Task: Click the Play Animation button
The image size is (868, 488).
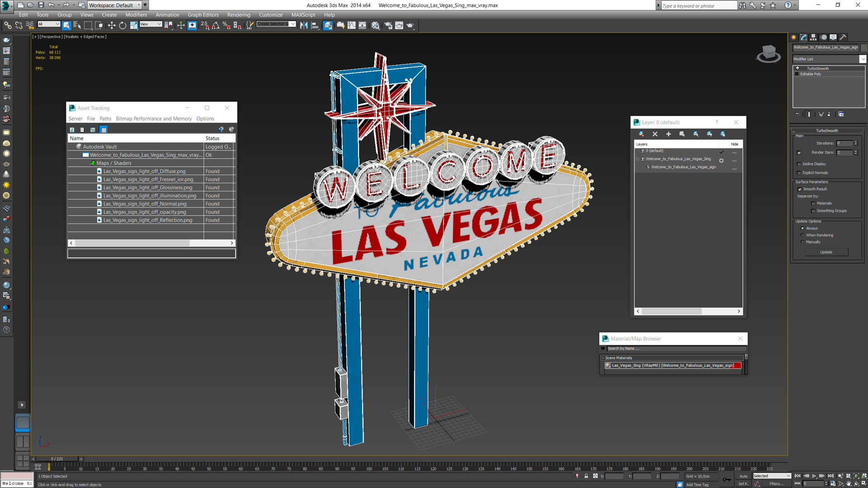Action: click(814, 476)
